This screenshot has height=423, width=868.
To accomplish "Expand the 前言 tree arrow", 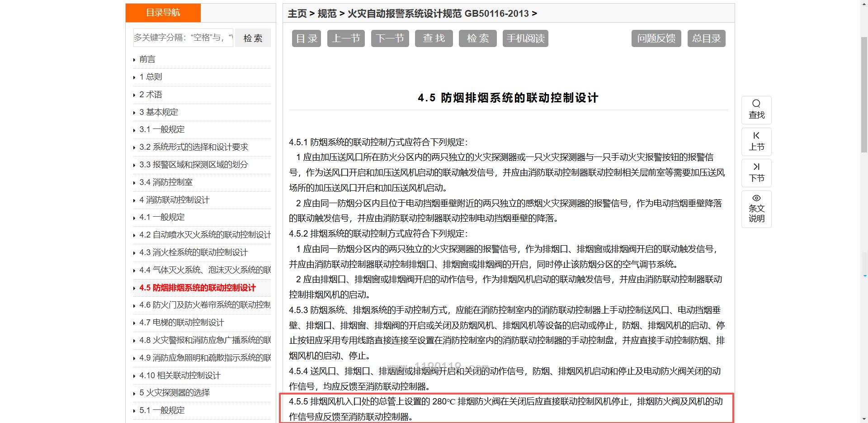I will tap(134, 60).
